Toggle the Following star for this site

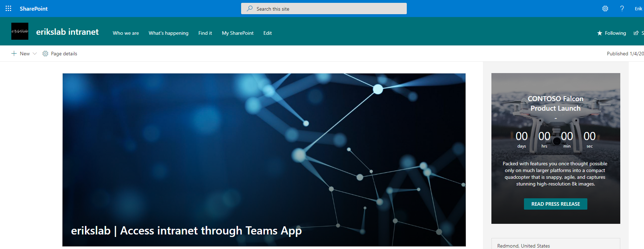point(600,33)
